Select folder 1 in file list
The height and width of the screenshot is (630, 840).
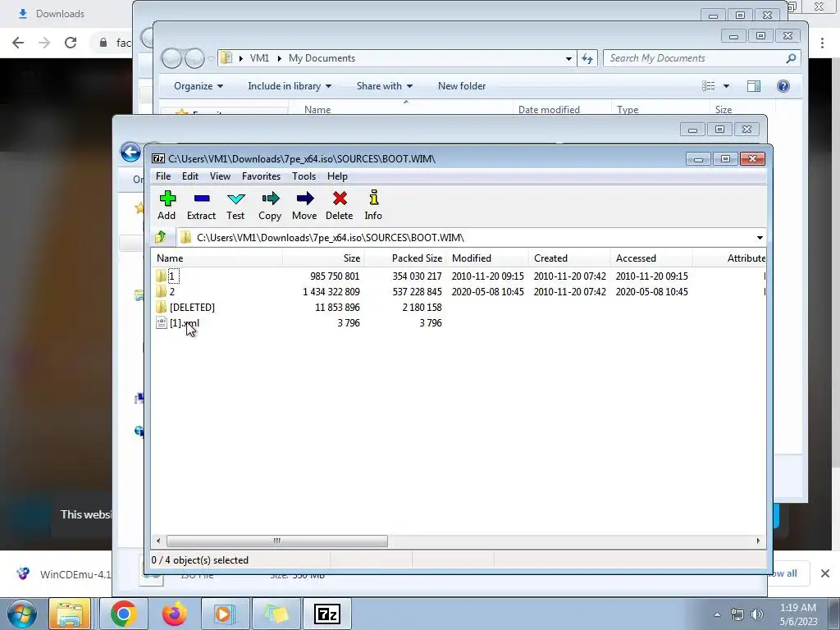pos(171,276)
